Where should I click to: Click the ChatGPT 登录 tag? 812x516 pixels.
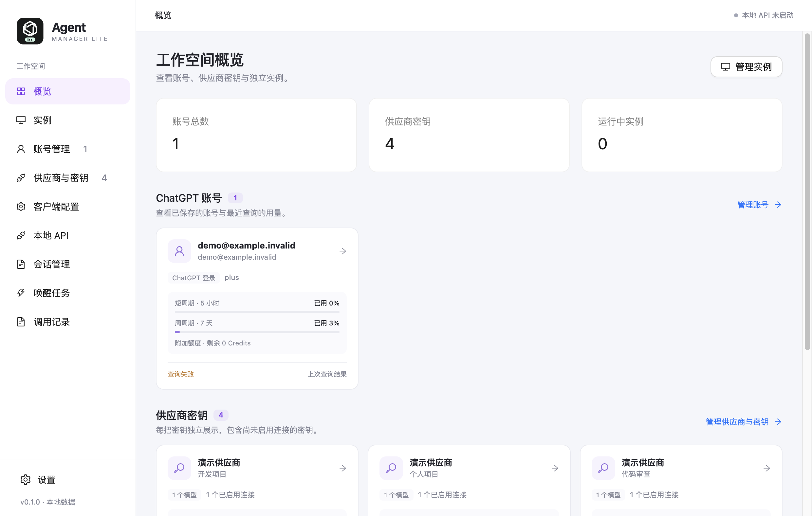[x=194, y=278]
